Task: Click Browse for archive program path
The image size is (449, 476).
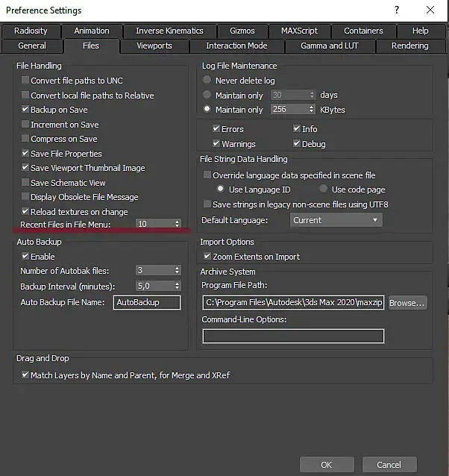Action: 408,303
